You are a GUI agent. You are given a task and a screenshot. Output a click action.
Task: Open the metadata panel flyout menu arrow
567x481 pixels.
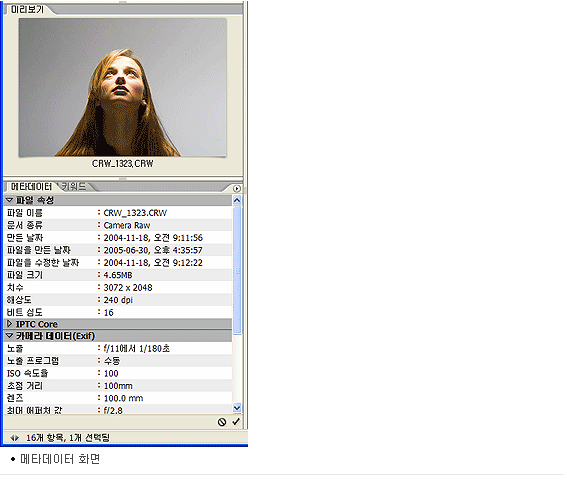tap(236, 188)
